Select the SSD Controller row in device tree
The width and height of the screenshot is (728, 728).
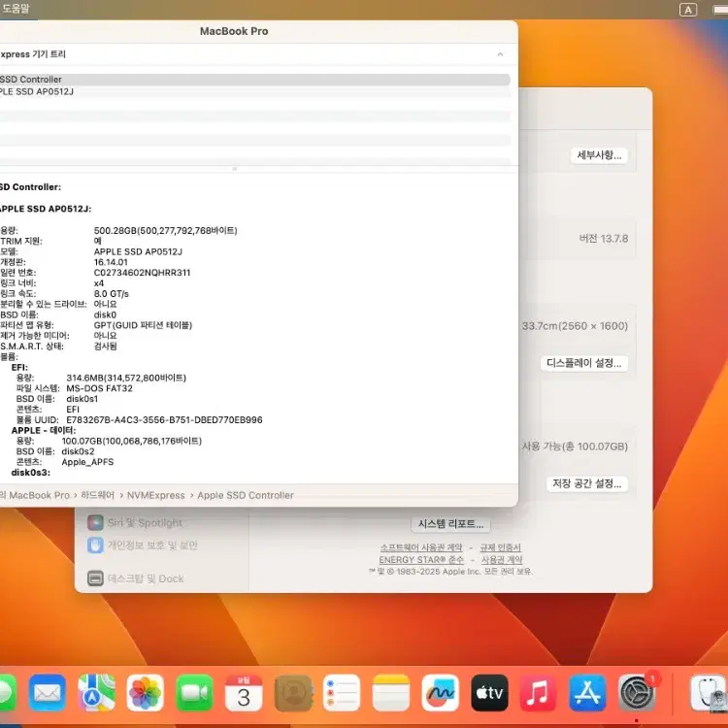click(x=255, y=80)
